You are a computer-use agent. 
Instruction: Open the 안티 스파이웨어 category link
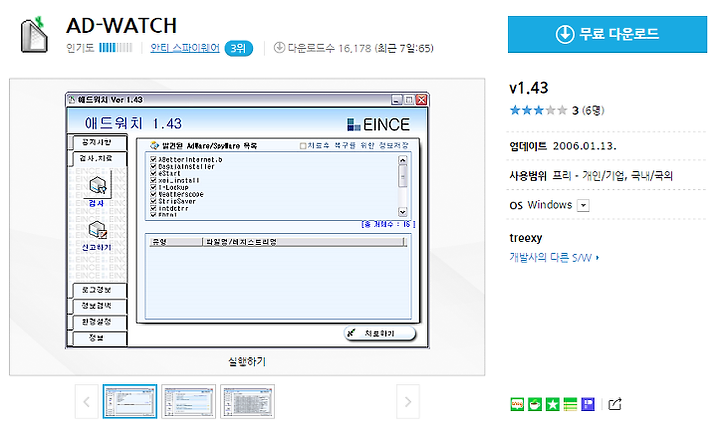point(185,48)
